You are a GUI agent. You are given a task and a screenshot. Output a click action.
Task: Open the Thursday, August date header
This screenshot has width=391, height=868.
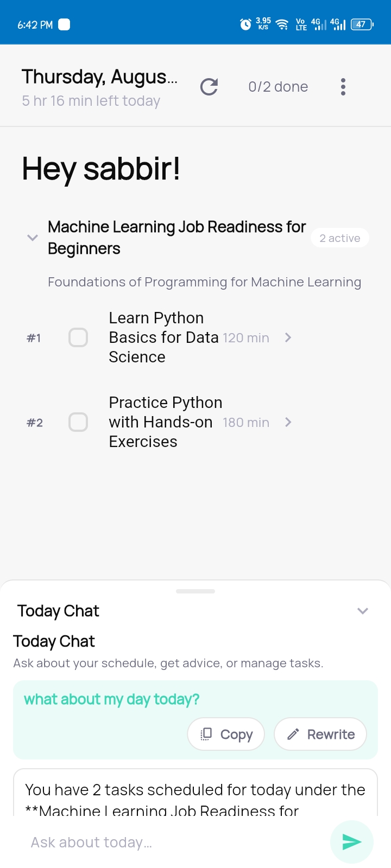pyautogui.click(x=99, y=77)
